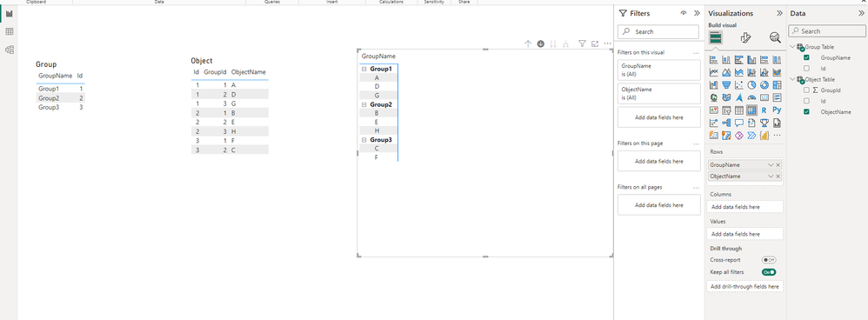Select the Build visual fields icon
Image resolution: width=868 pixels, height=320 pixels.
tap(715, 37)
